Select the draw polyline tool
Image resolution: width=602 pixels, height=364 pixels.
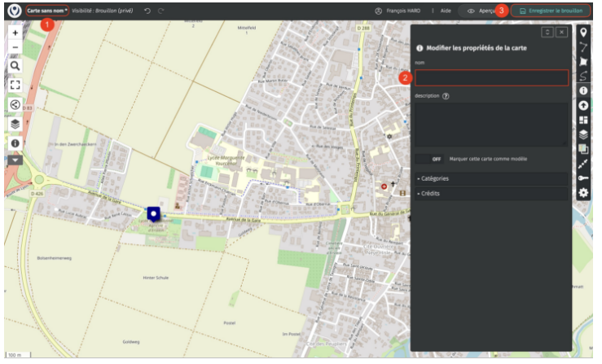[583, 47]
